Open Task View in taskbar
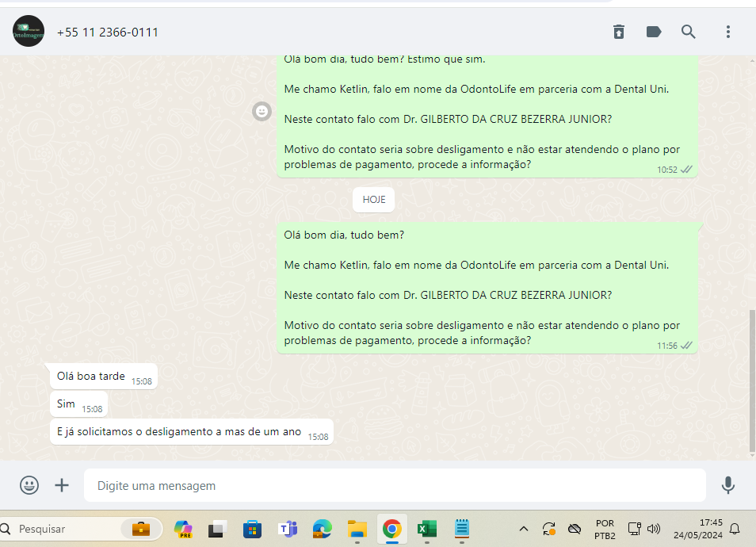This screenshot has width=756, height=547. pyautogui.click(x=217, y=529)
